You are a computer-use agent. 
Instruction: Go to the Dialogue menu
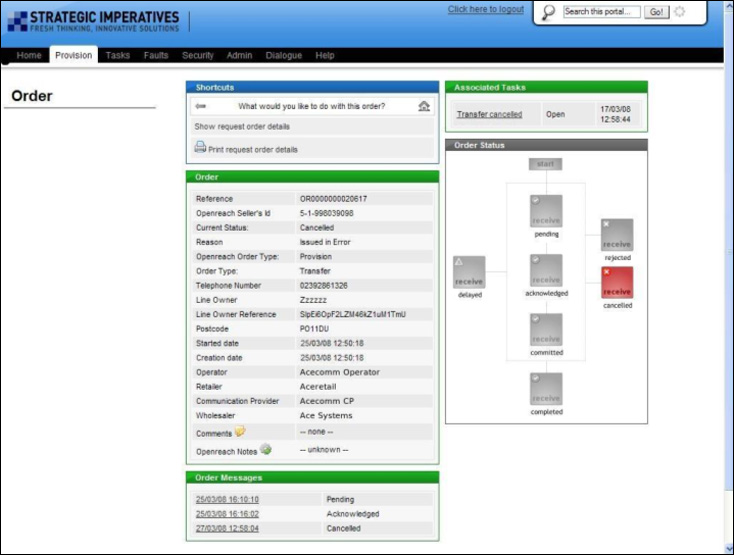point(284,56)
